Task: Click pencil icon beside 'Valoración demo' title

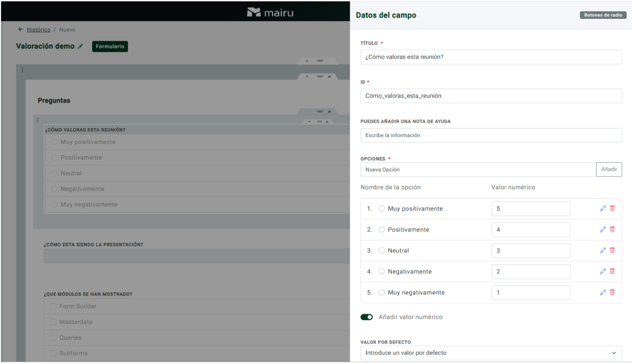Action: 81,46
